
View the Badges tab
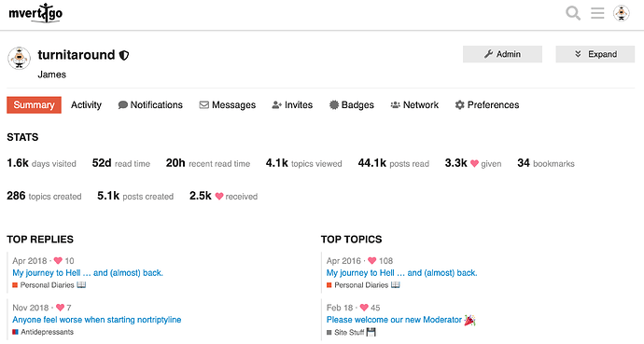tap(352, 105)
